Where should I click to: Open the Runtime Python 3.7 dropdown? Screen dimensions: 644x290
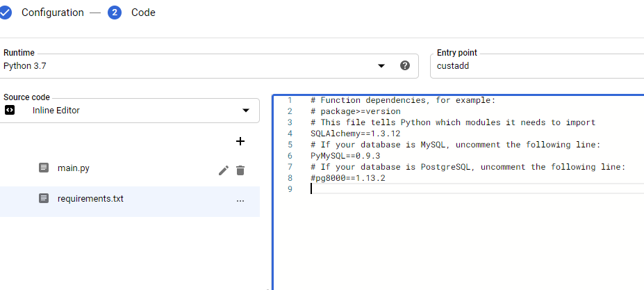pos(209,66)
